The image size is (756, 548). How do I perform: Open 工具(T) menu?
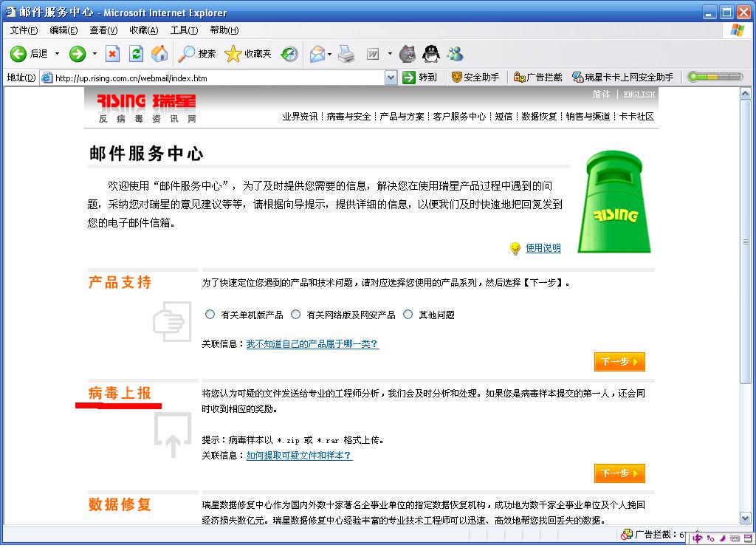coord(184,30)
